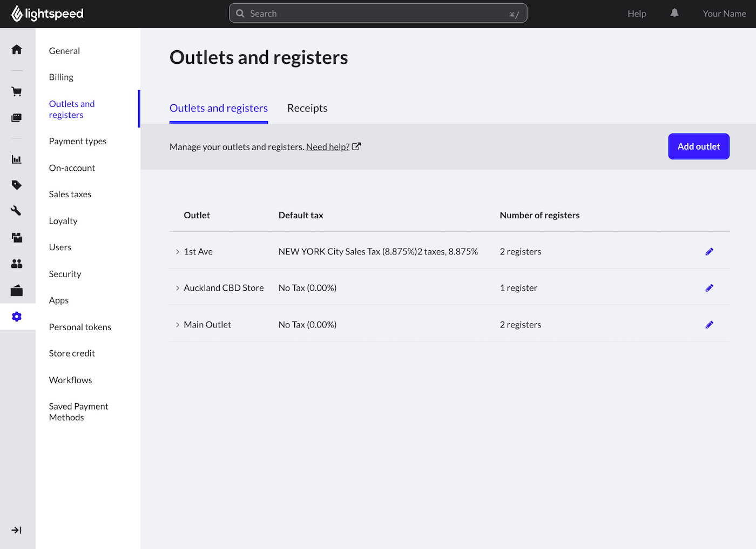Open Payment types in settings menu
The width and height of the screenshot is (756, 549).
pos(78,142)
